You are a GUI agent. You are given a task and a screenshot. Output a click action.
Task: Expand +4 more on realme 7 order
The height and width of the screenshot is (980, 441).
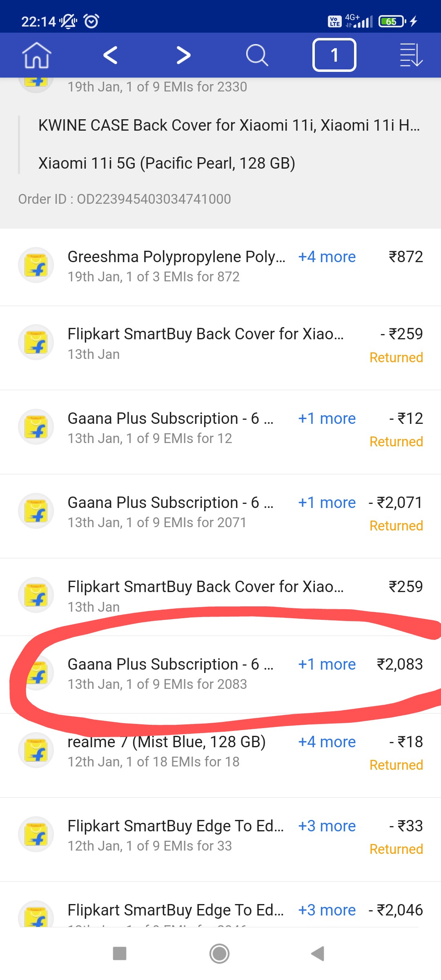point(327,742)
